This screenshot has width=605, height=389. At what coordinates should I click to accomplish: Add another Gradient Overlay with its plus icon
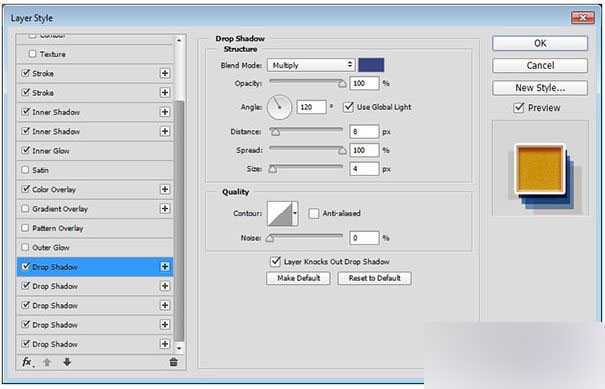click(x=165, y=208)
